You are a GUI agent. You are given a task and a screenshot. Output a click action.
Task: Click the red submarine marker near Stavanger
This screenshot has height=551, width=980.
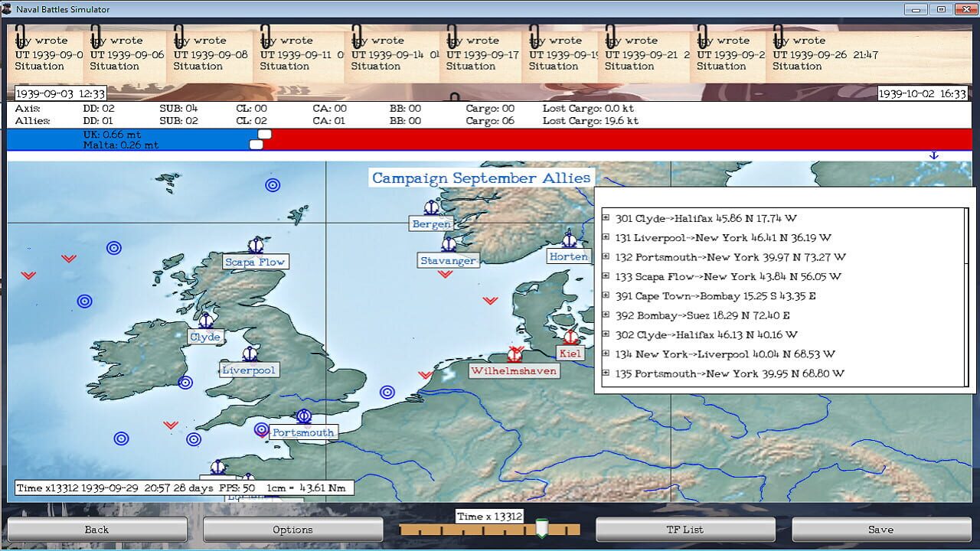[x=444, y=273]
